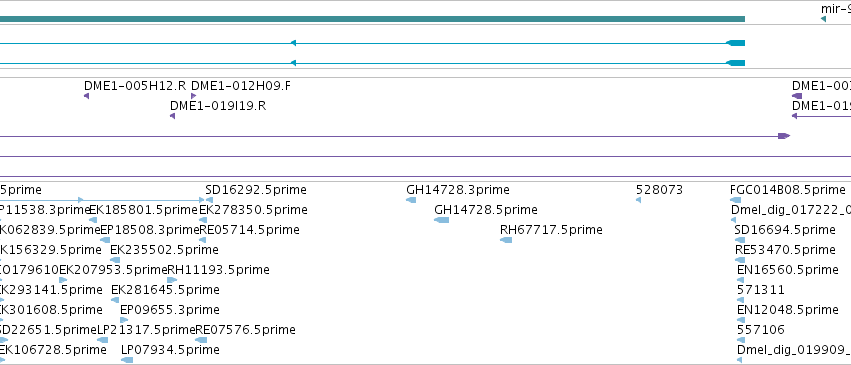
Task: Select the RH67717.5prime EST glyph
Action: (x=506, y=240)
